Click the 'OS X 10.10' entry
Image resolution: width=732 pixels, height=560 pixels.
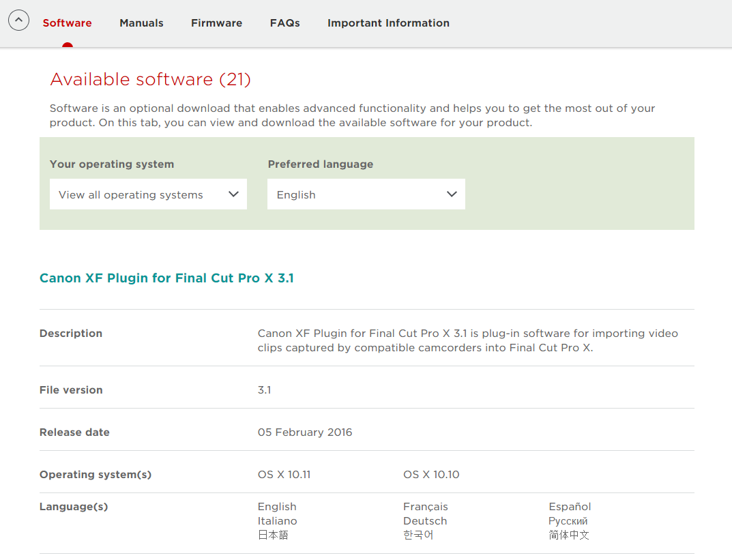pos(431,475)
